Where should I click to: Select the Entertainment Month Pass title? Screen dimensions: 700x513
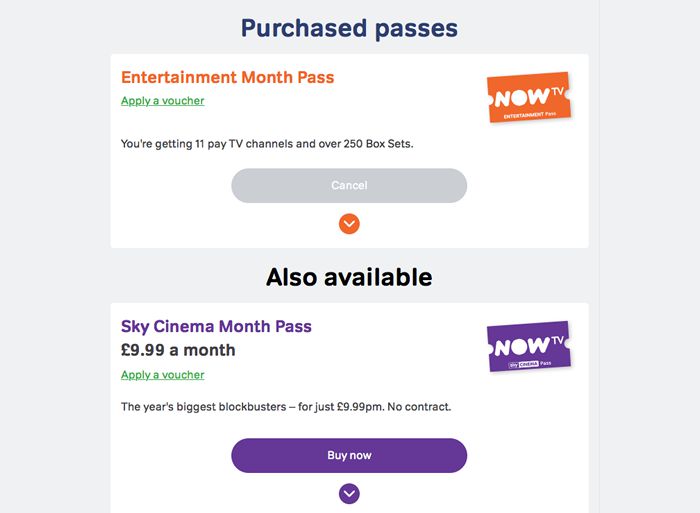point(227,77)
